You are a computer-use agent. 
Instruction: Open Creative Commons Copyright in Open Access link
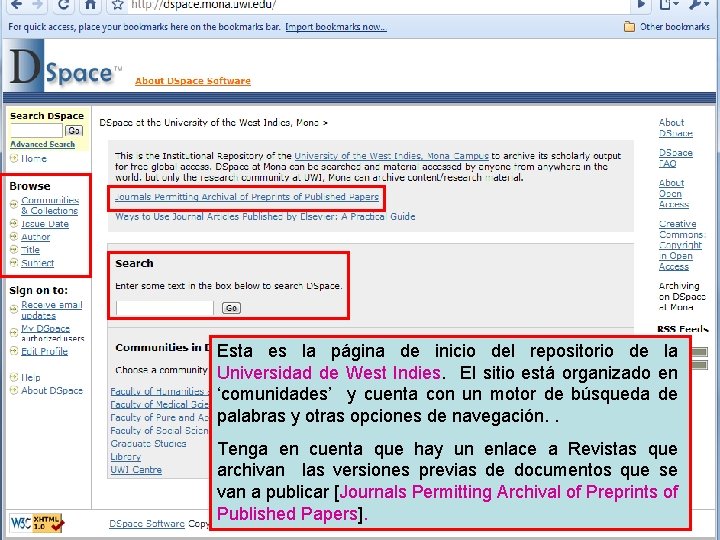[x=682, y=245]
